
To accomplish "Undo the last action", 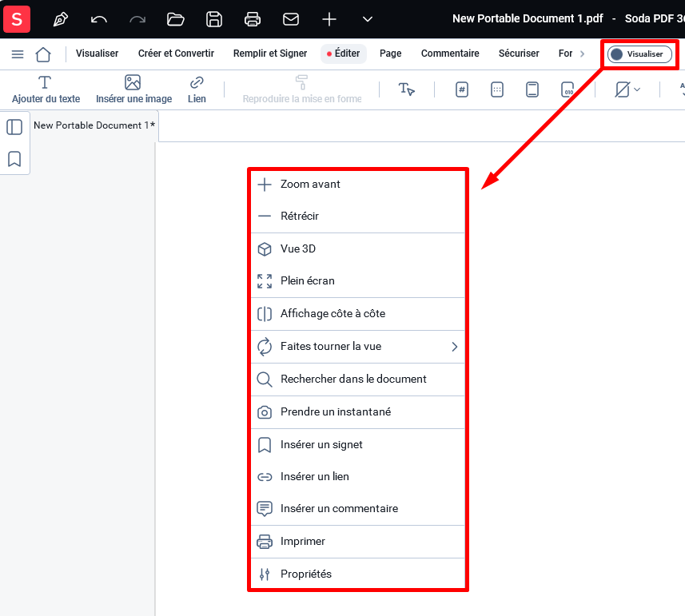I will click(x=99, y=19).
